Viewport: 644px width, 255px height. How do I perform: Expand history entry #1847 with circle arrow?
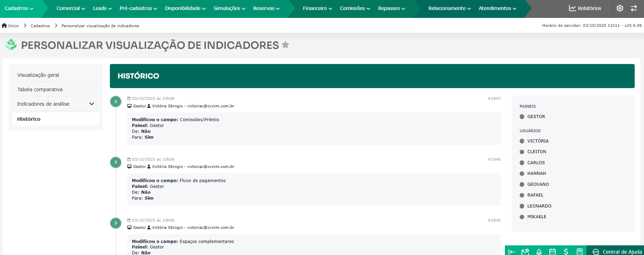116,102
